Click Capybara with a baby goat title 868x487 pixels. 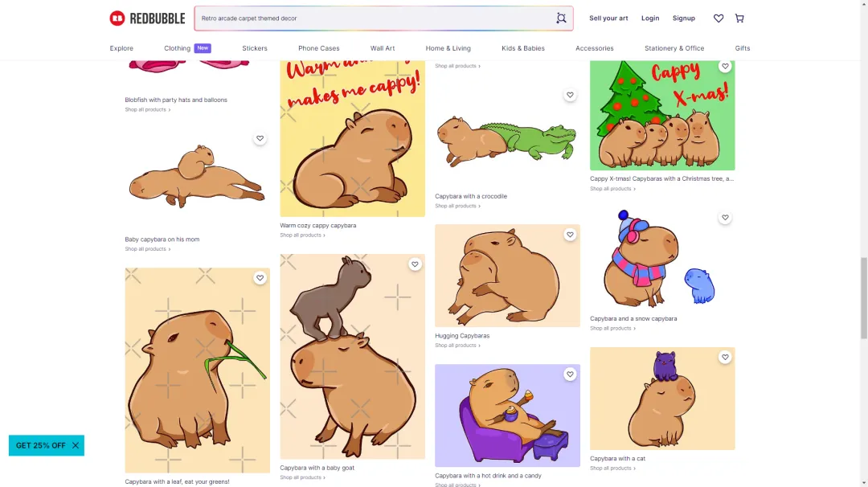tap(317, 469)
